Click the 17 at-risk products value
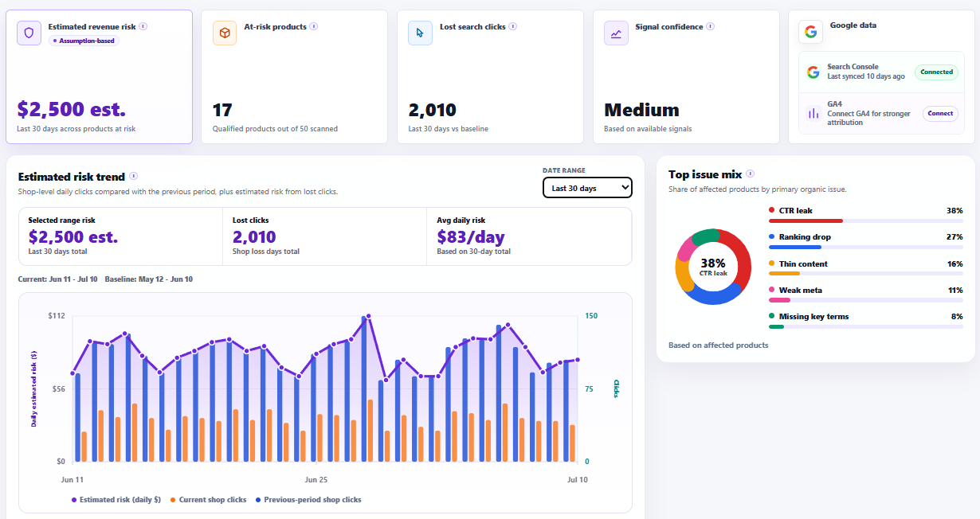 coord(221,110)
